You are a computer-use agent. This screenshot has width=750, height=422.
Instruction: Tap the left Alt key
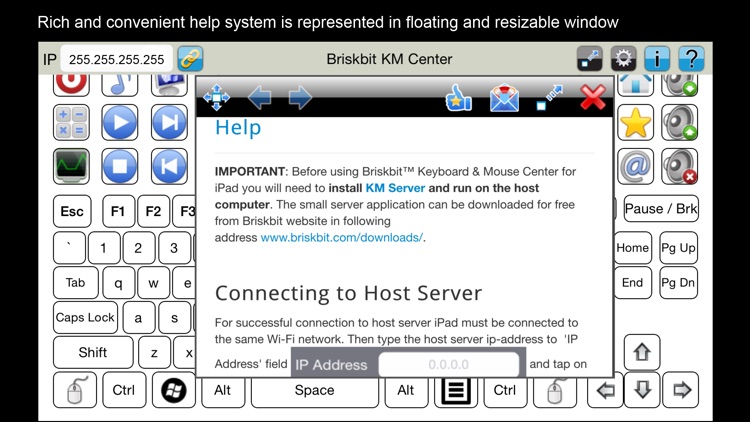click(222, 391)
